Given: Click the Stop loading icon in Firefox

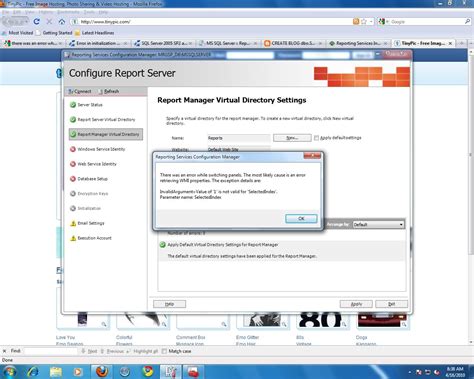Looking at the screenshot, I should (x=49, y=21).
